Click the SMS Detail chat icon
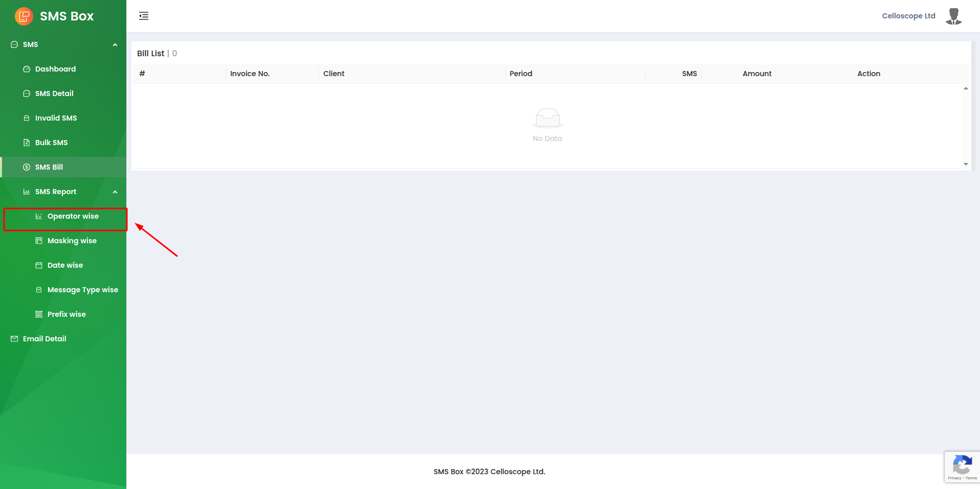The image size is (980, 489). [x=27, y=94]
